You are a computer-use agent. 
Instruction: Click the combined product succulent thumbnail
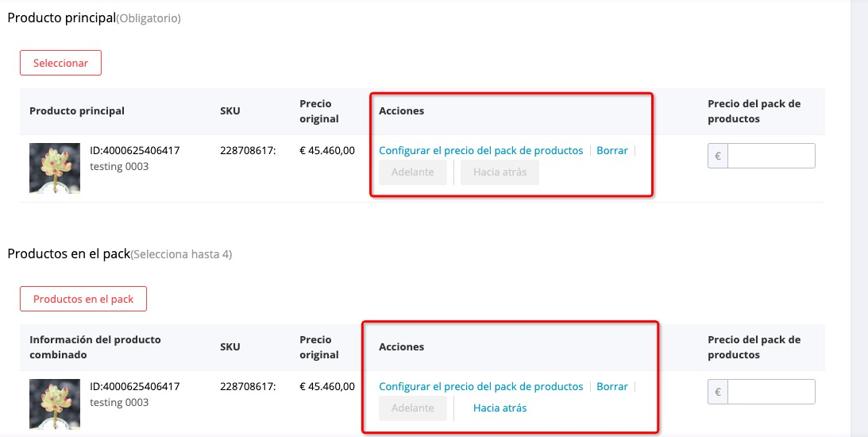[x=55, y=404]
